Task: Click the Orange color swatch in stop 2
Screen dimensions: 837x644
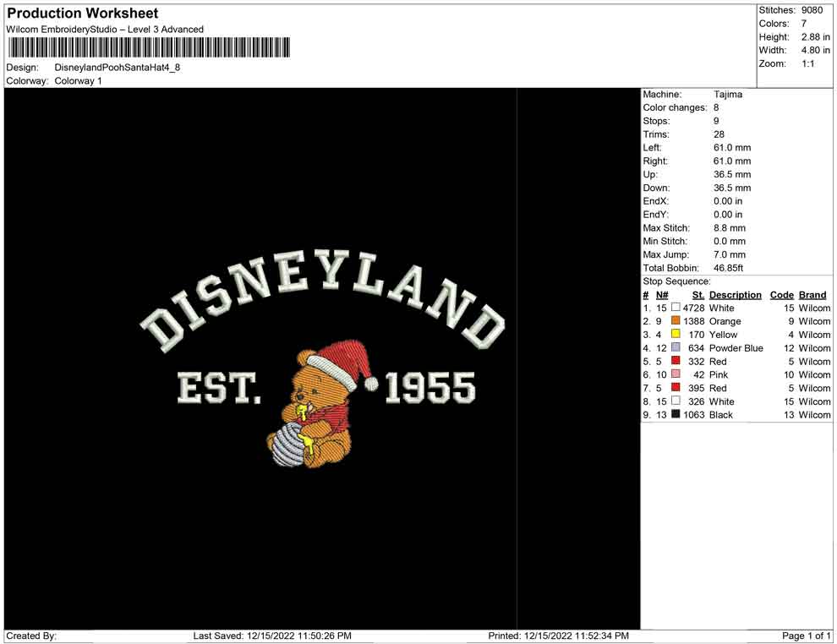Action: tap(676, 320)
